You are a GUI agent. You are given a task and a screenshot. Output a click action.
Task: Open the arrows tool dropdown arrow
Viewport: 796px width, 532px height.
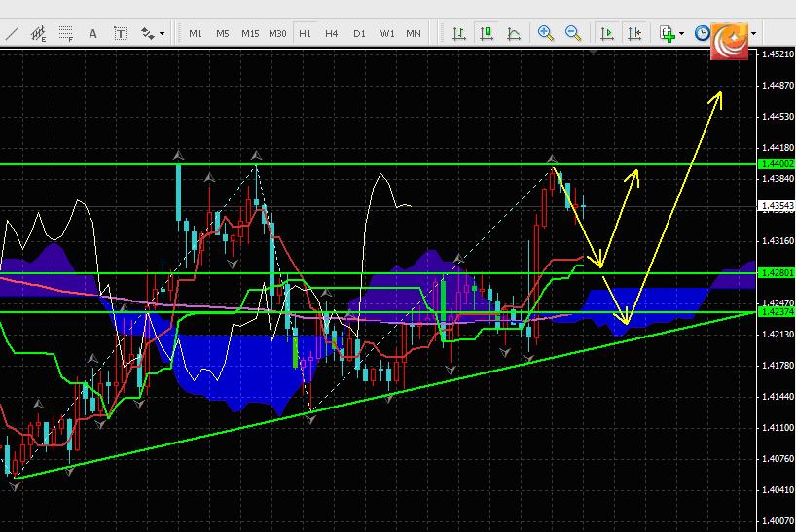point(162,34)
